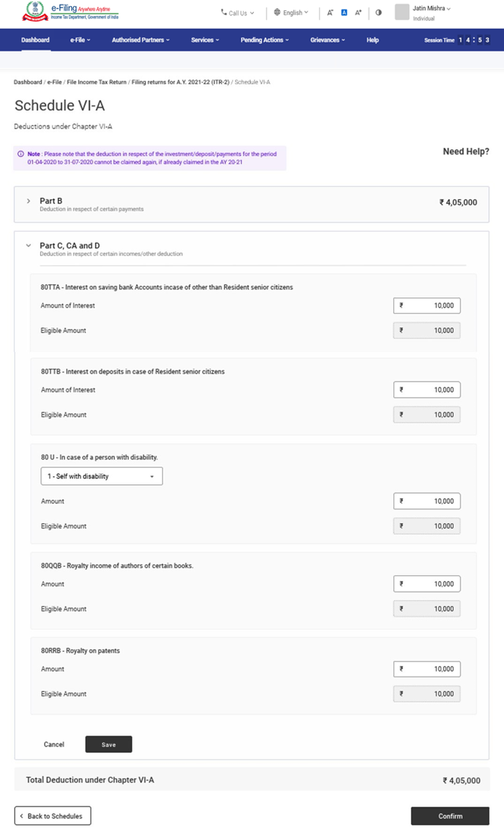Click the 80TTA Amount of Interest field
The image size is (504, 834).
[x=427, y=306]
